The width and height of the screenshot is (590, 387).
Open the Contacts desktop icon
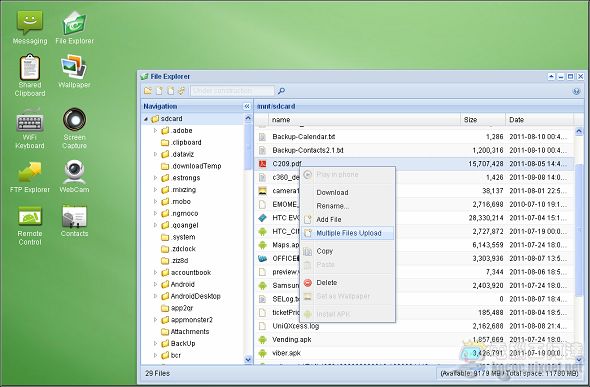point(74,222)
